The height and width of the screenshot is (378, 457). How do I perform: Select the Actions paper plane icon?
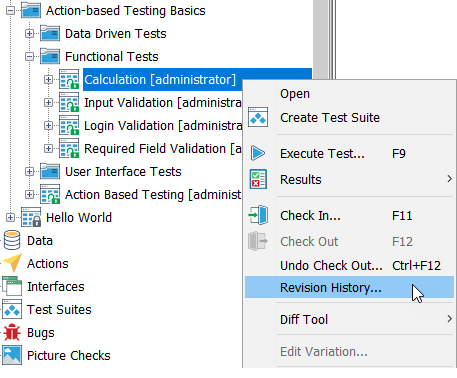12,263
